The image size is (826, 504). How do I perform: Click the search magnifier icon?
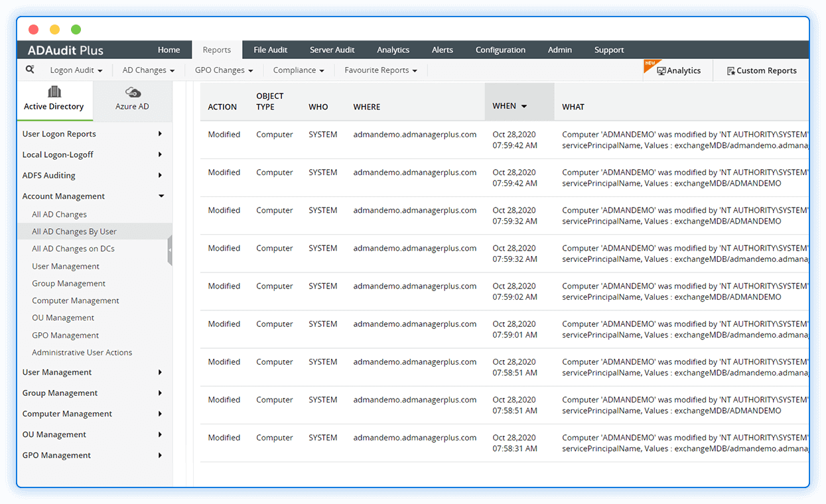pyautogui.click(x=30, y=69)
